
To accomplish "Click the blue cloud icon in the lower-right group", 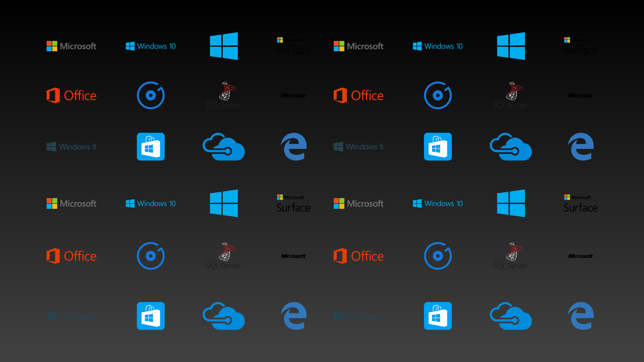I will click(x=511, y=316).
